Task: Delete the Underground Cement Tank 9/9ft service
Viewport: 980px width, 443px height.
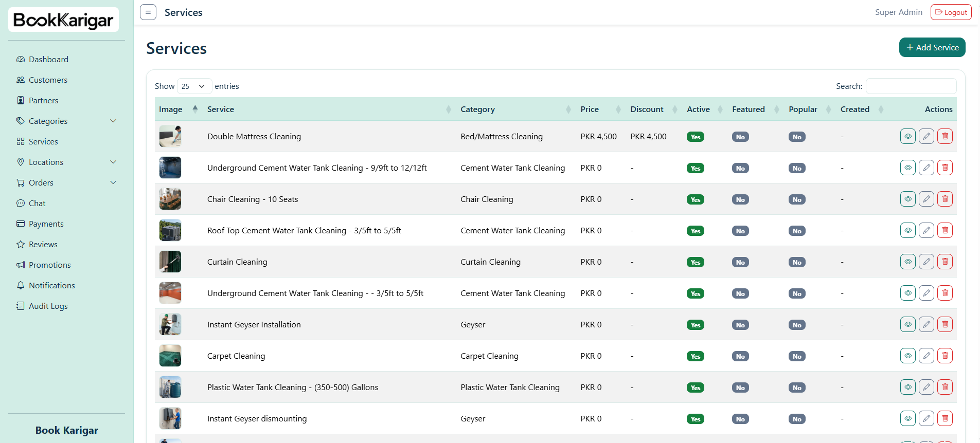Action: pos(945,168)
